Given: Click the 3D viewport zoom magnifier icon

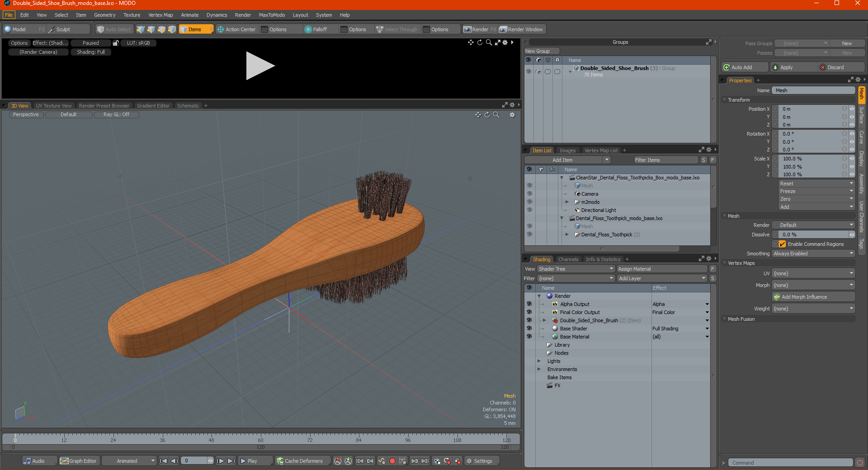Looking at the screenshot, I should point(496,115).
